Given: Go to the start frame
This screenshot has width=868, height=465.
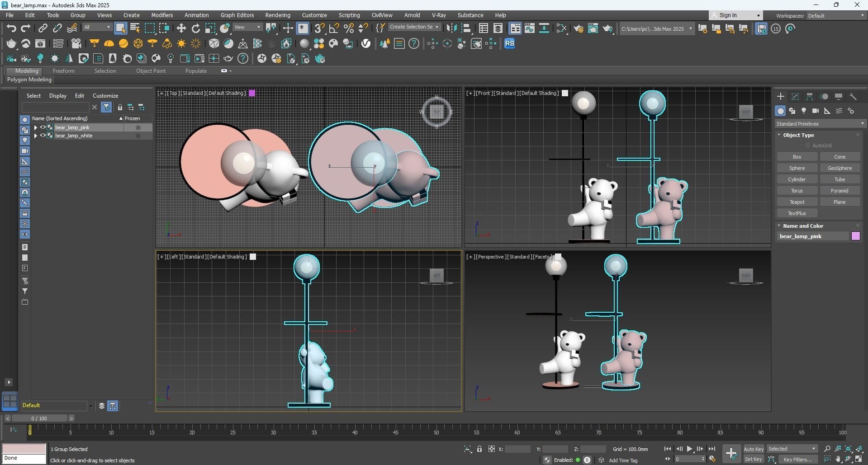Looking at the screenshot, I should click(667, 449).
